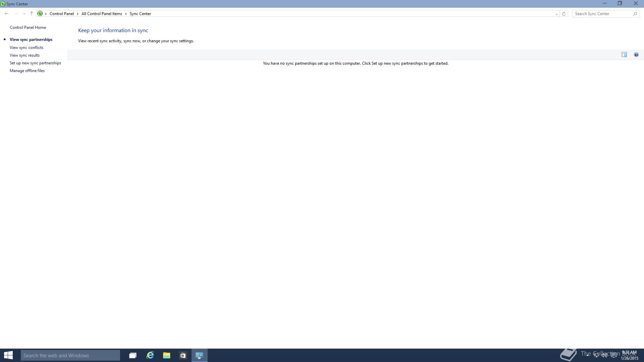The height and width of the screenshot is (362, 644).
Task: Expand the chevron after All Control Panel Items
Action: (126, 14)
